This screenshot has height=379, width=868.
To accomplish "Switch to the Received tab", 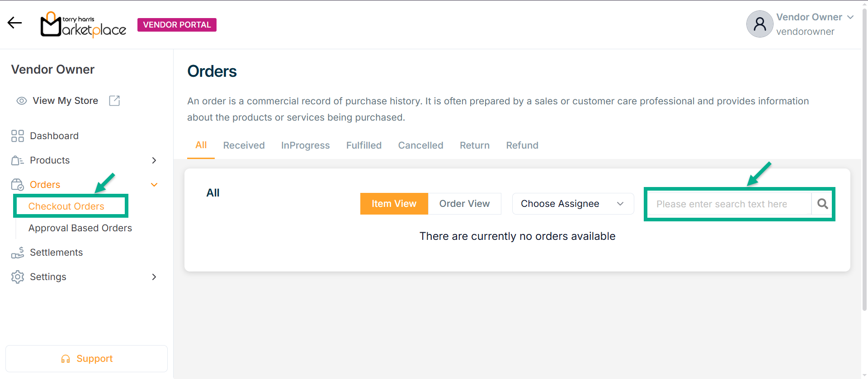I will coord(244,145).
